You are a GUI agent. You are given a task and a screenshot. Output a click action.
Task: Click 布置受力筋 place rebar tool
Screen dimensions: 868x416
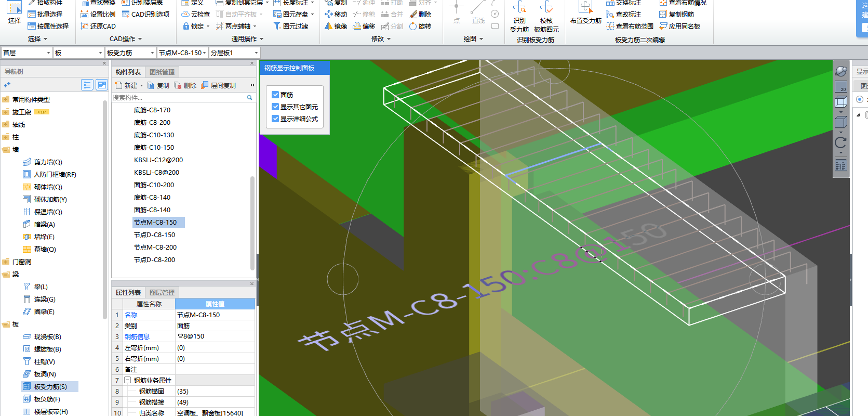[585, 13]
